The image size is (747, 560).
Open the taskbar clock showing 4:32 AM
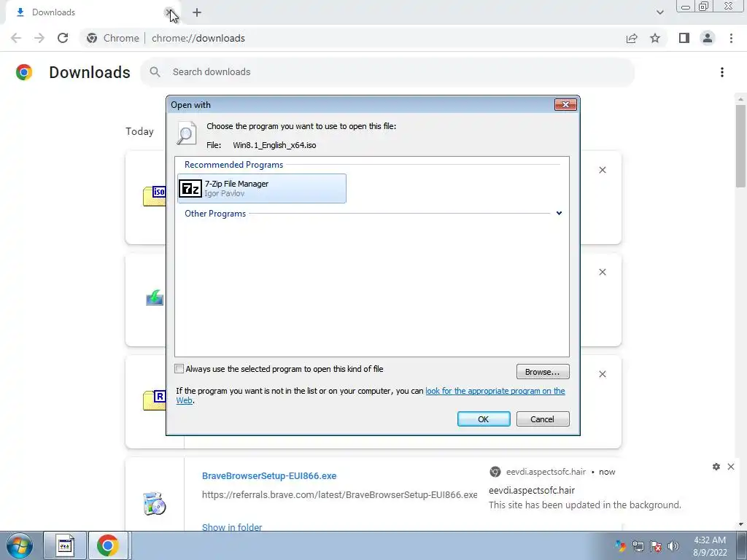pos(710,546)
